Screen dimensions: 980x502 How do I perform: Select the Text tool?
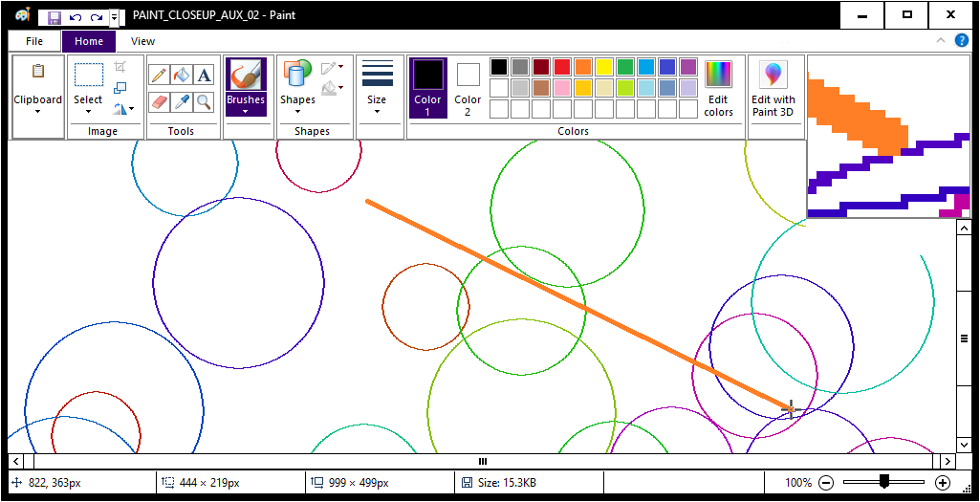coord(204,75)
